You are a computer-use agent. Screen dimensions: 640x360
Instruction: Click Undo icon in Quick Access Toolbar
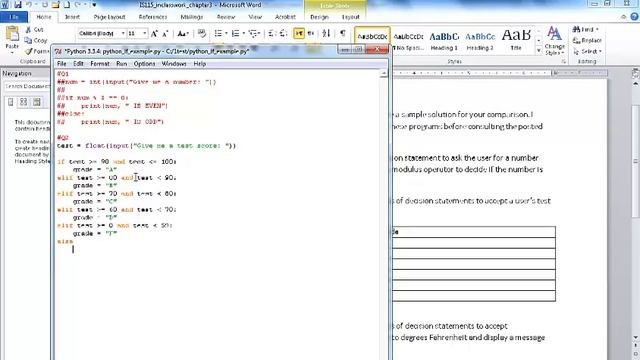tap(29, 5)
